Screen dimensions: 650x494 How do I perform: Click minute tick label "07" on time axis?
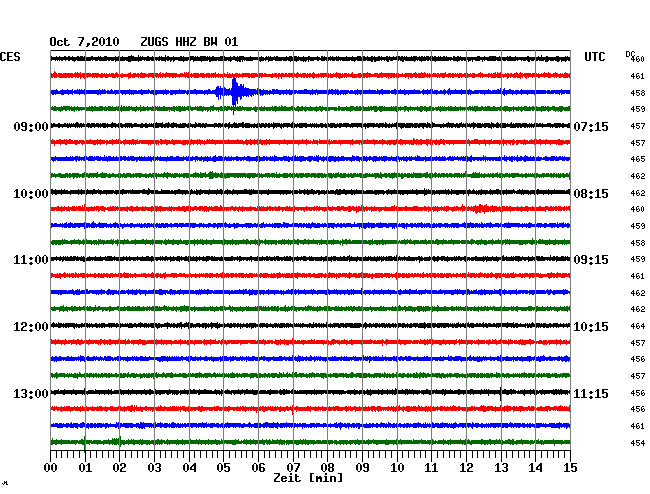click(x=293, y=468)
